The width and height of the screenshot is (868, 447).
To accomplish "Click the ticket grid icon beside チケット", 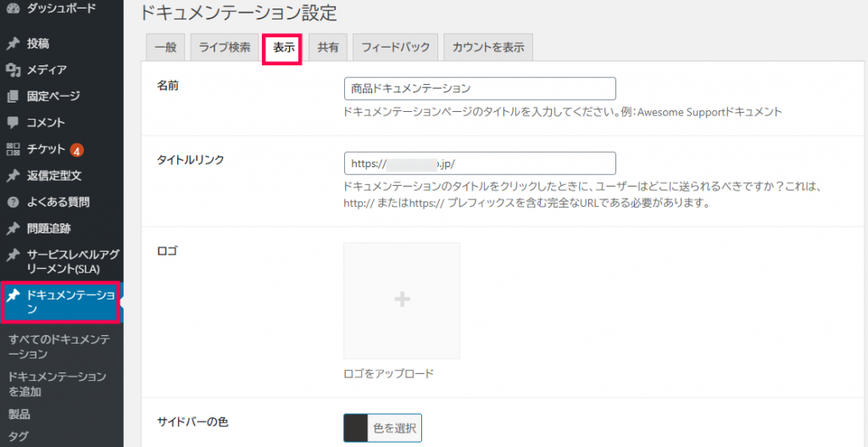I will point(13,149).
